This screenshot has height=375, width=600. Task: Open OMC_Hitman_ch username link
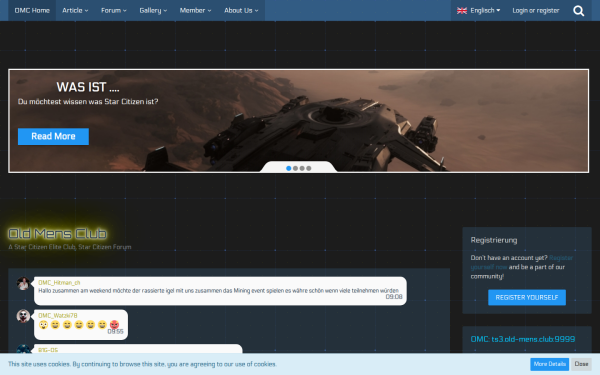(59, 282)
